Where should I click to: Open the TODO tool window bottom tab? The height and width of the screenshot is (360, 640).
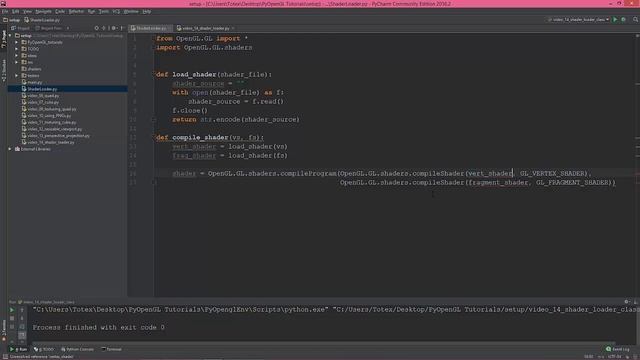[44, 349]
